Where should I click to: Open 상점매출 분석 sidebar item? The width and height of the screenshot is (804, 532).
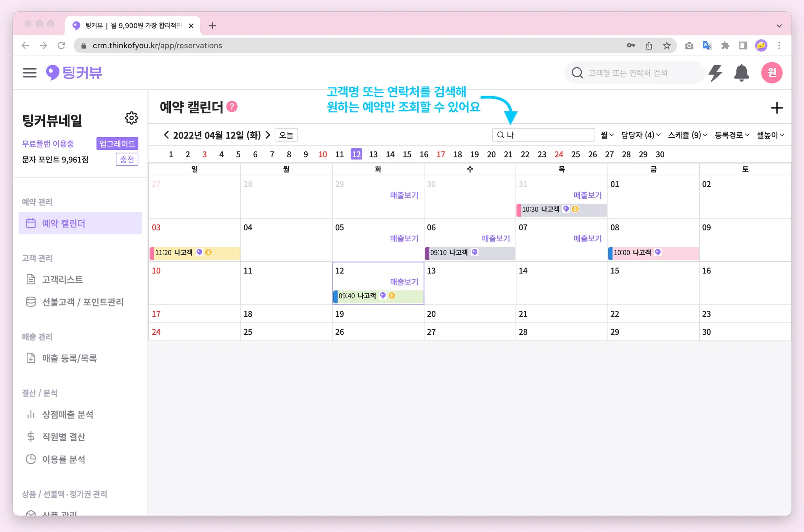pyautogui.click(x=68, y=415)
